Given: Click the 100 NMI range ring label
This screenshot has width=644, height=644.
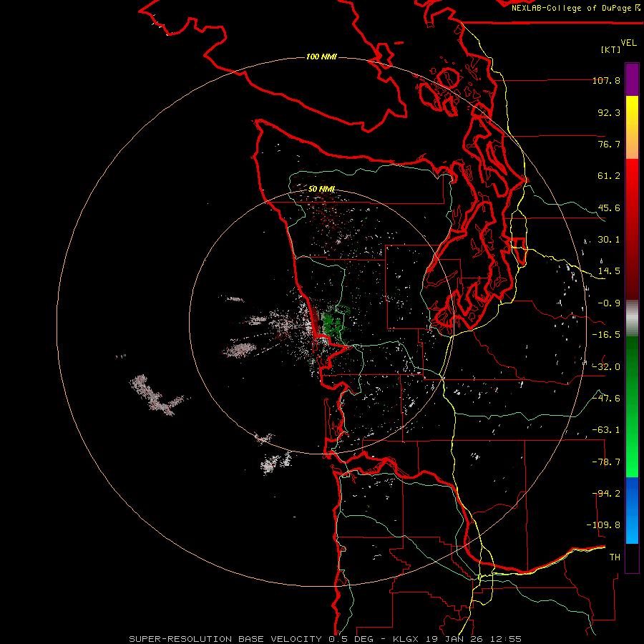Looking at the screenshot, I should click(x=321, y=57).
